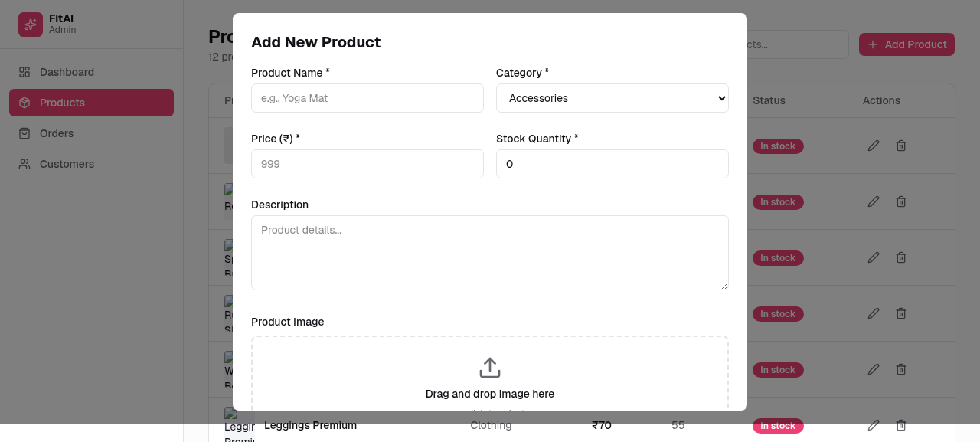Open Products page in sidebar
Image resolution: width=980 pixels, height=442 pixels.
(x=91, y=103)
